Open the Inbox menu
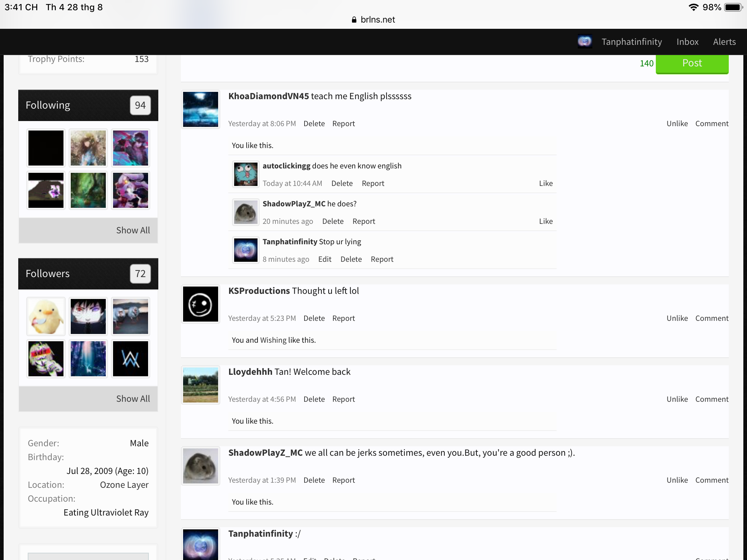 (x=688, y=42)
